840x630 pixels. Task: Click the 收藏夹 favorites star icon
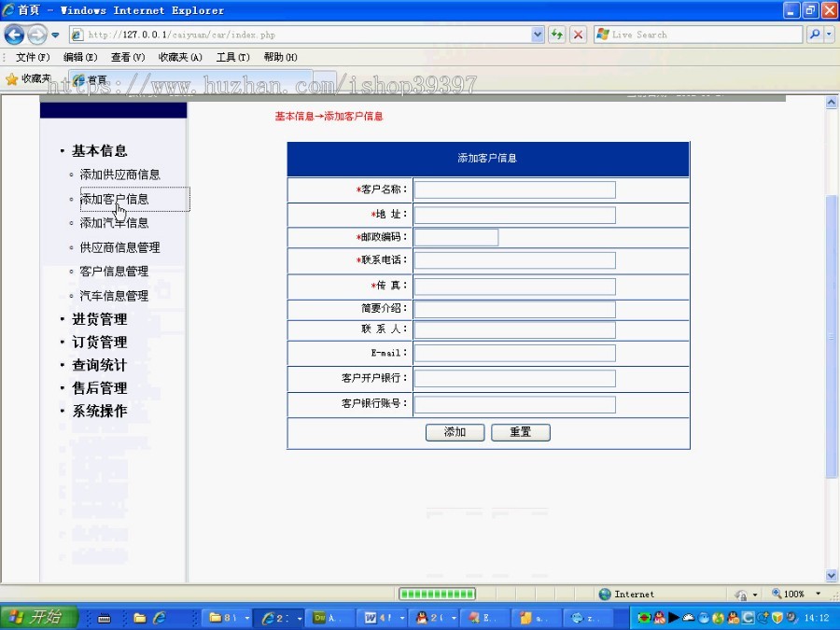point(12,79)
